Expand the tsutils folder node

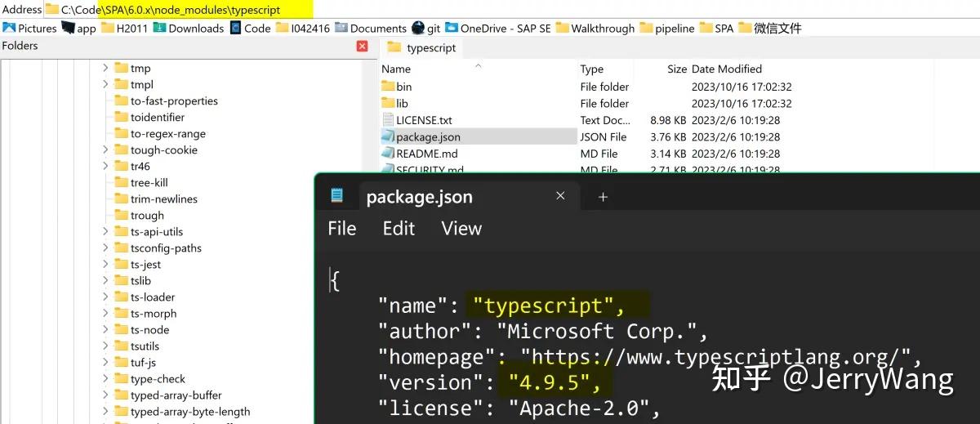pyautogui.click(x=105, y=346)
